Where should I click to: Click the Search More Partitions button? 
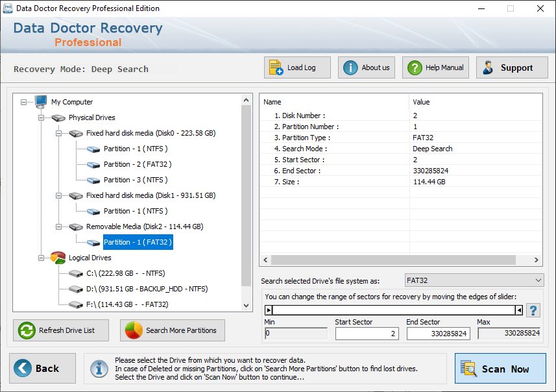[173, 330]
